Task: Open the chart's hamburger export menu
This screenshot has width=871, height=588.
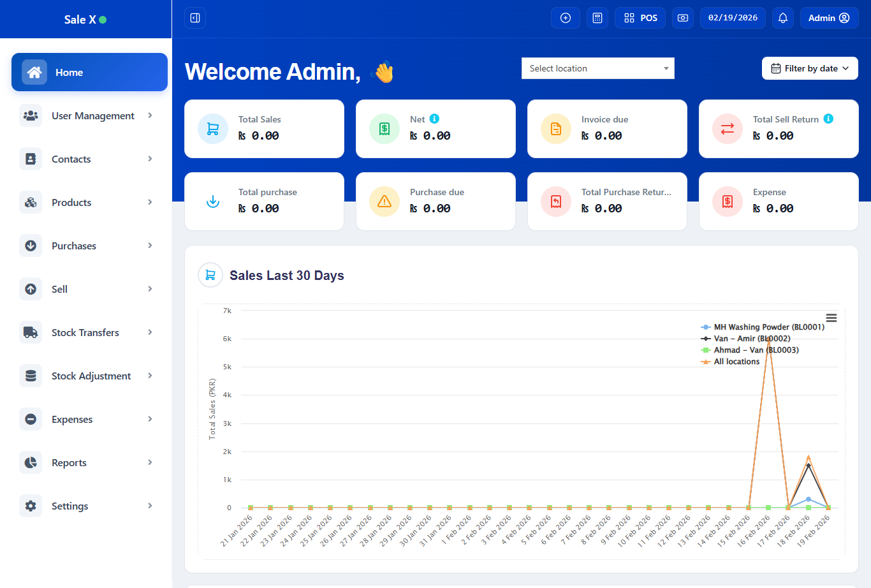Action: 831,317
